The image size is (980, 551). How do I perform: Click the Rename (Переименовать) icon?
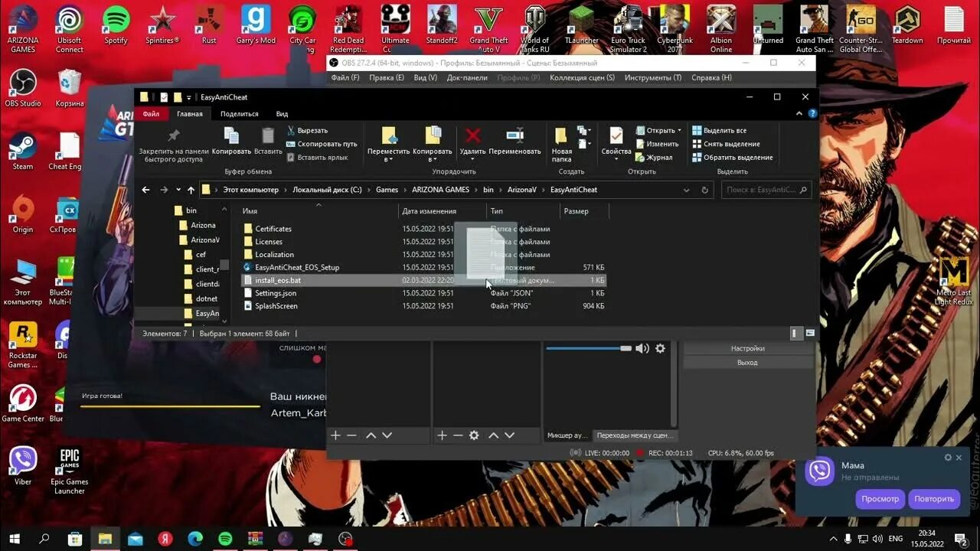(x=514, y=135)
